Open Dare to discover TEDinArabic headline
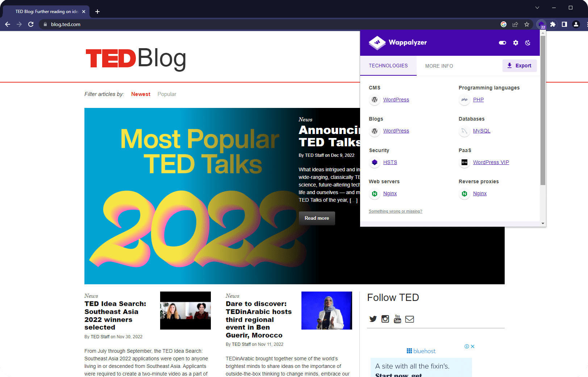588x377 pixels. [x=259, y=319]
